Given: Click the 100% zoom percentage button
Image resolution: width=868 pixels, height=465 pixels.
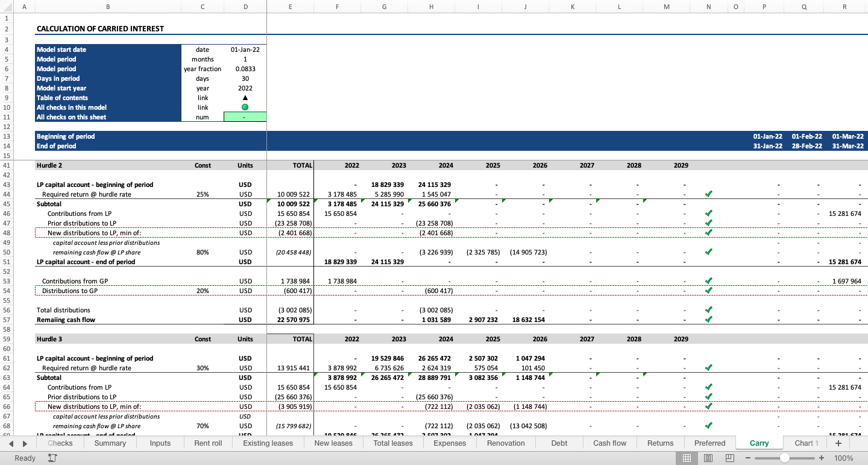Looking at the screenshot, I should (846, 458).
